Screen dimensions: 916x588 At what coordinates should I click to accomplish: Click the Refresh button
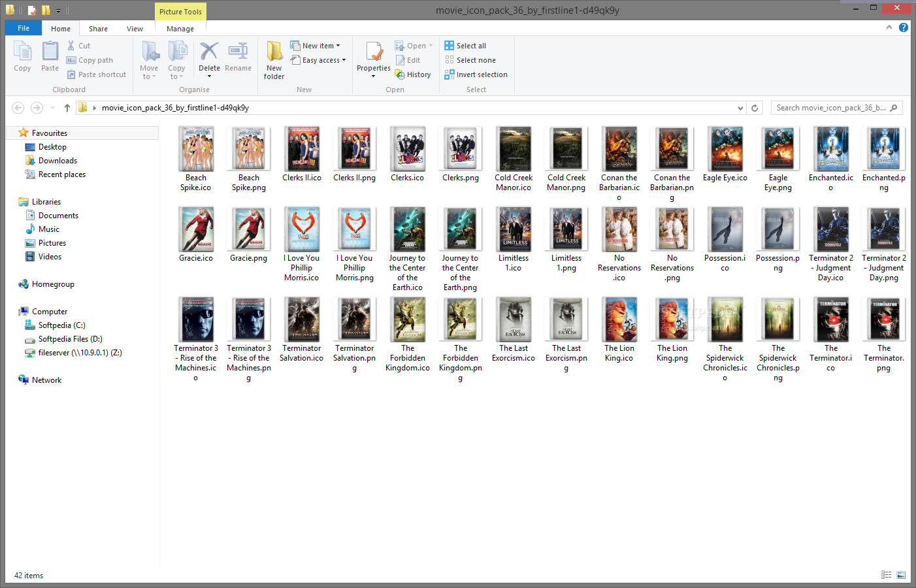point(755,108)
